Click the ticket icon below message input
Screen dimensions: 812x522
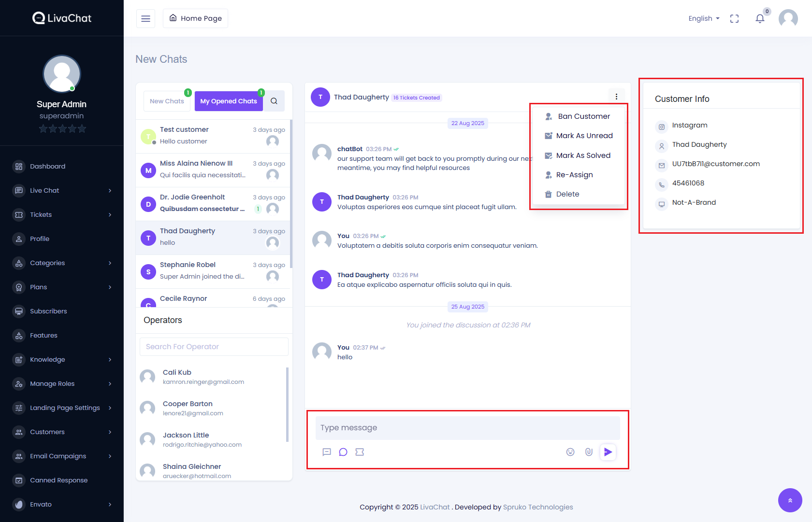(x=360, y=452)
